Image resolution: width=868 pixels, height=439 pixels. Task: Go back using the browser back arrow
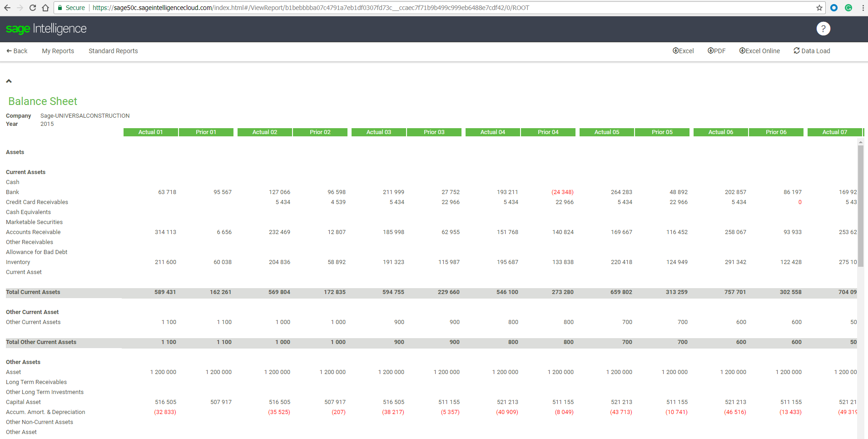coord(7,8)
